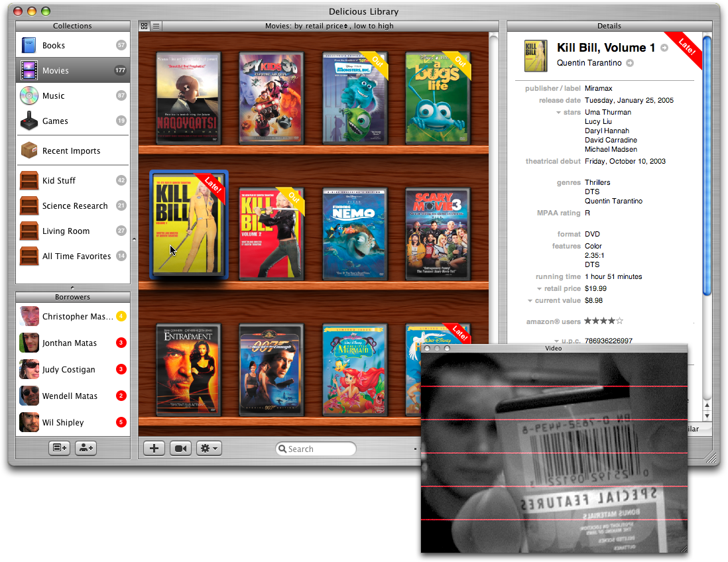
Task: Click the shelf view scrollbar top
Action: 493,36
